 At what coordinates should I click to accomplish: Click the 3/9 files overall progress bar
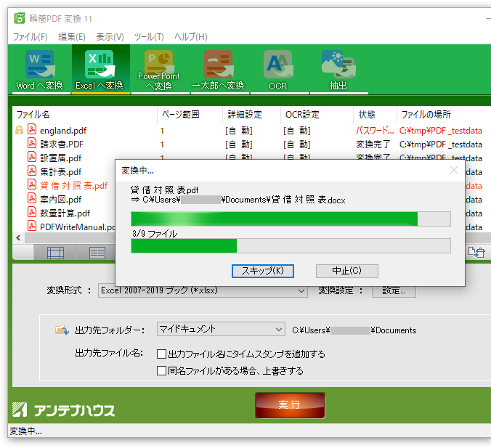[291, 245]
